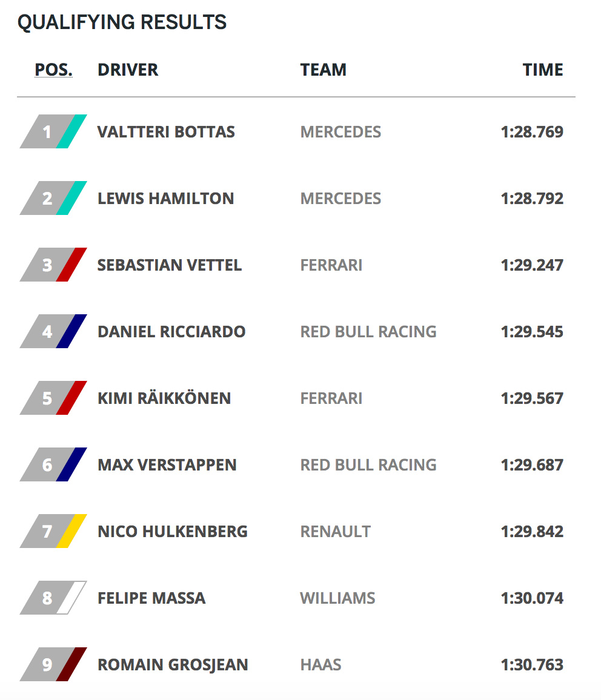
Task: Click the position 8 white badge
Action: click(x=53, y=598)
